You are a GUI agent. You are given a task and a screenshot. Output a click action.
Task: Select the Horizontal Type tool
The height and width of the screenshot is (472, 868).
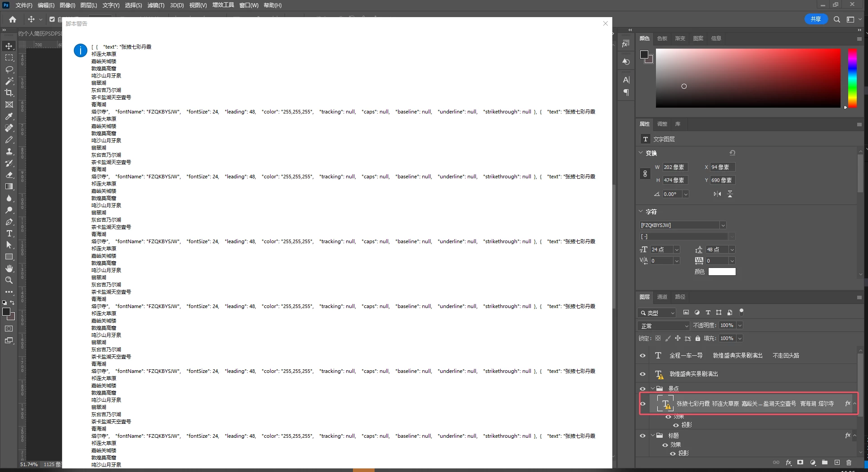pyautogui.click(x=9, y=233)
